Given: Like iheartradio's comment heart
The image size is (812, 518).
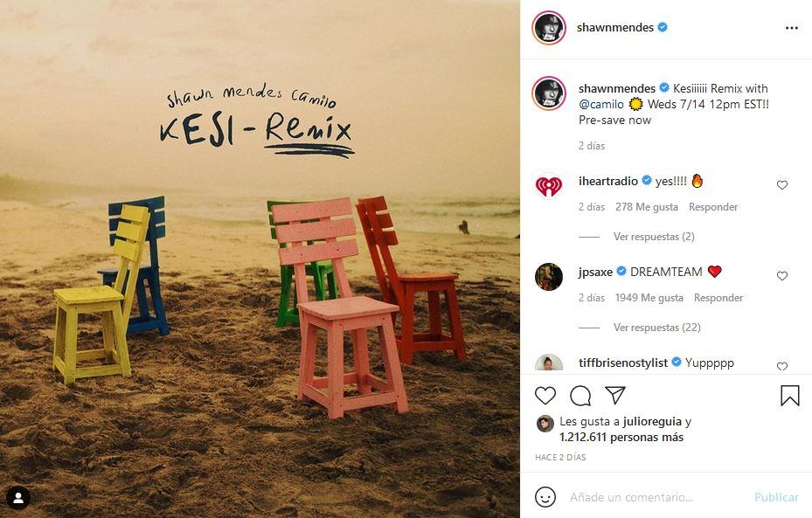Looking at the screenshot, I should tap(782, 184).
